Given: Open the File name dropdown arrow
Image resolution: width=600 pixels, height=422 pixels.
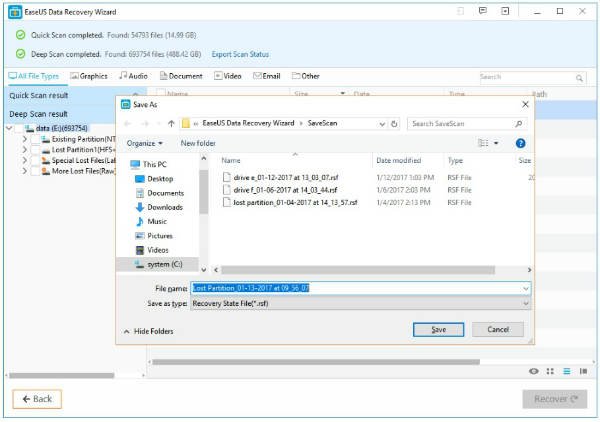Looking at the screenshot, I should 526,288.
